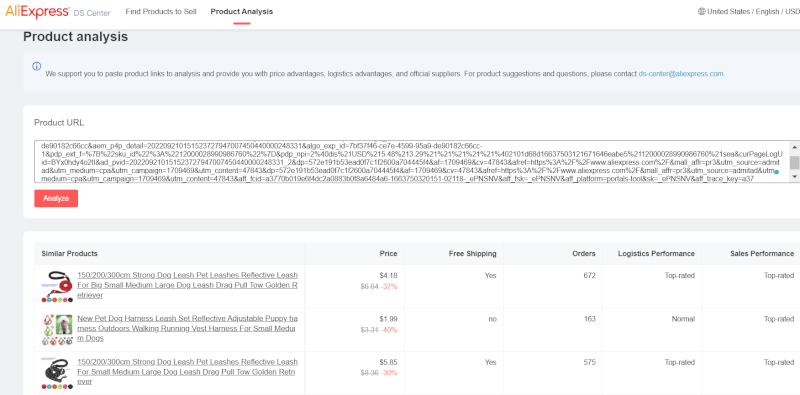800x395 pixels.
Task: Click the 672 orders value
Action: pyautogui.click(x=589, y=276)
